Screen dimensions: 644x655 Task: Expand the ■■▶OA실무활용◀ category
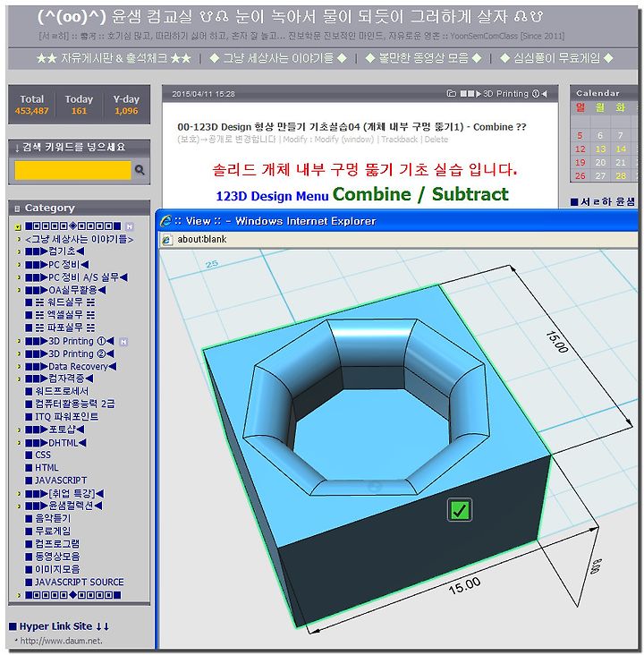coord(19,290)
